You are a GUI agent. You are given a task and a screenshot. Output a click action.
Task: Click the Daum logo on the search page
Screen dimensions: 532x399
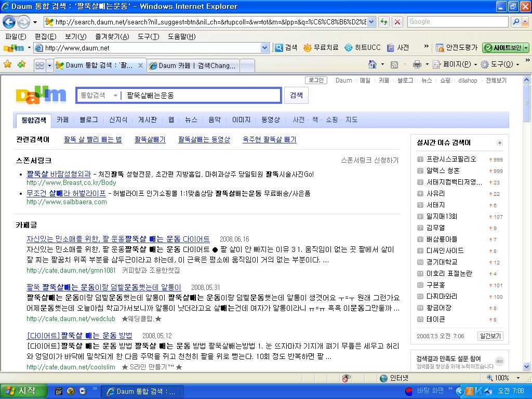[x=41, y=96]
